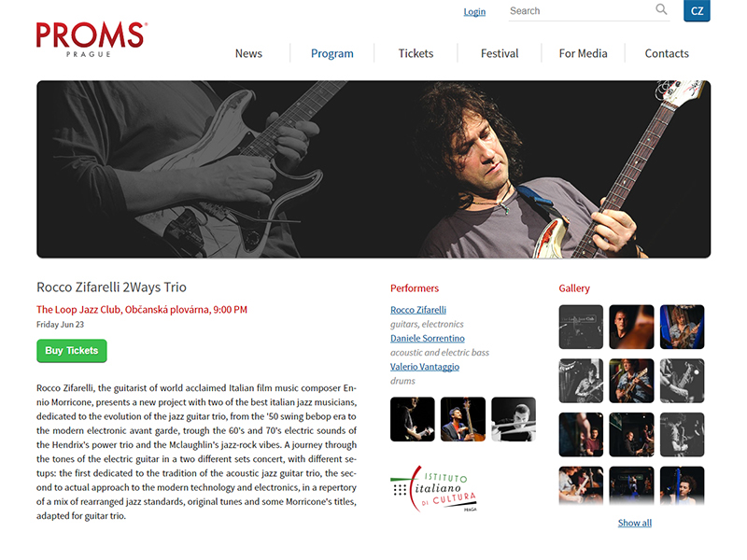Image resolution: width=747 pixels, height=560 pixels.
Task: Open the News menu item
Action: pyautogui.click(x=248, y=53)
